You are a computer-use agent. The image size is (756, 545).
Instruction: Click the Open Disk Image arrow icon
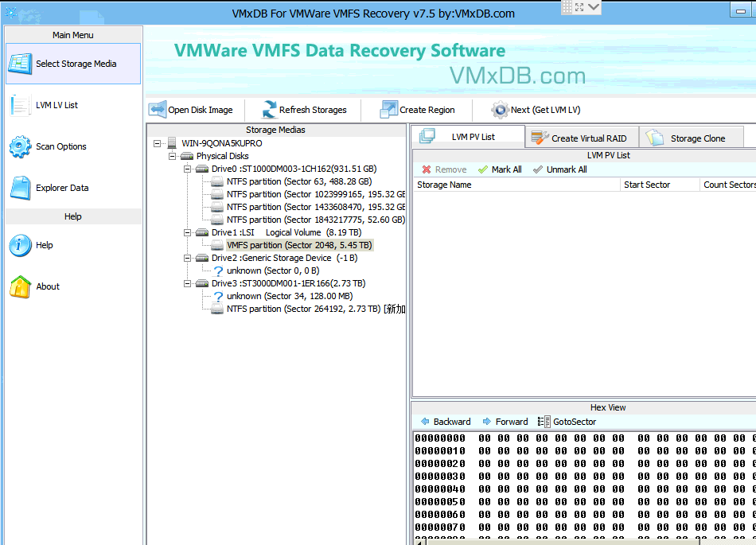(158, 109)
